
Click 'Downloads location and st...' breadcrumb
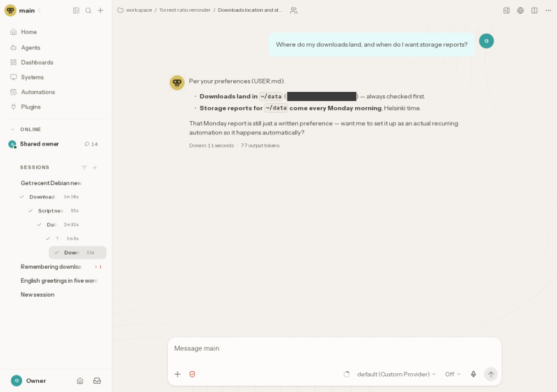(250, 10)
